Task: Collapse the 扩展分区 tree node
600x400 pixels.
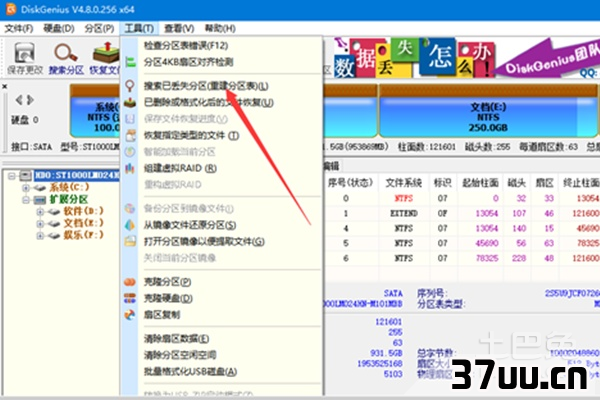Action: 26,199
